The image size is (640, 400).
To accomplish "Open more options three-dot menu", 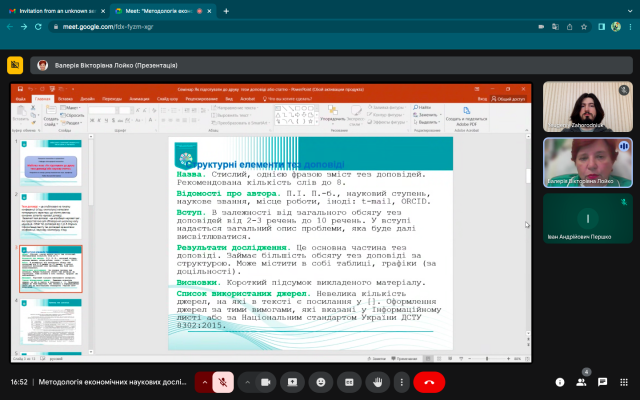I will coord(401,382).
